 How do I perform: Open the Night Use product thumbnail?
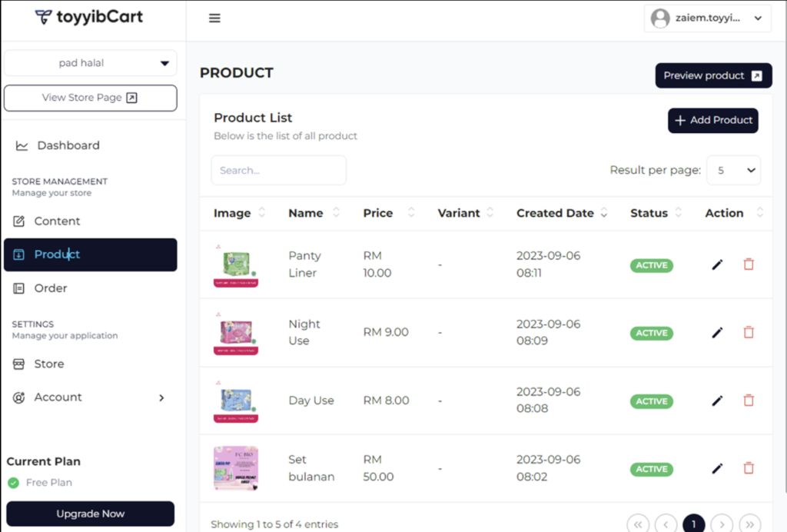236,333
